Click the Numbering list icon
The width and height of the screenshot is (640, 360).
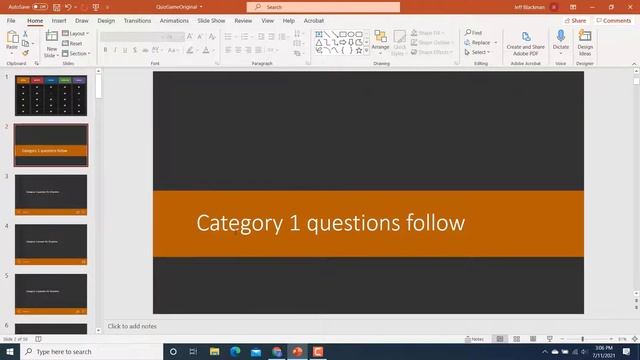pyautogui.click(x=244, y=37)
